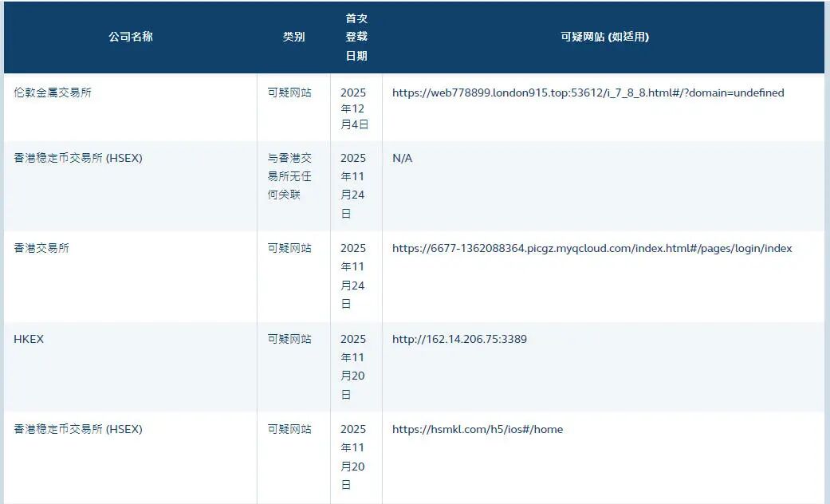This screenshot has width=830, height=504.
Task: Click the web778899.london915.top URL text
Action: point(588,93)
